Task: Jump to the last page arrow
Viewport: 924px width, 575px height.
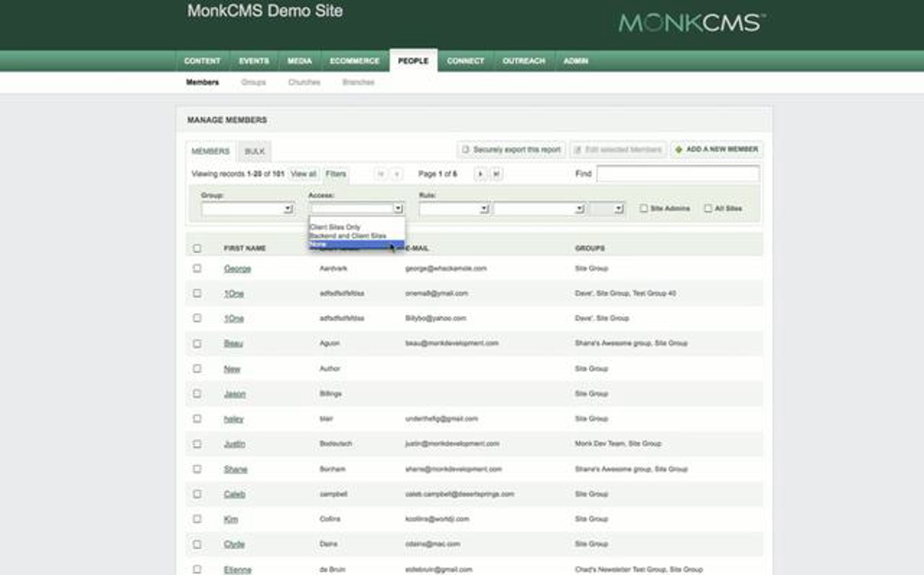Action: pos(496,174)
